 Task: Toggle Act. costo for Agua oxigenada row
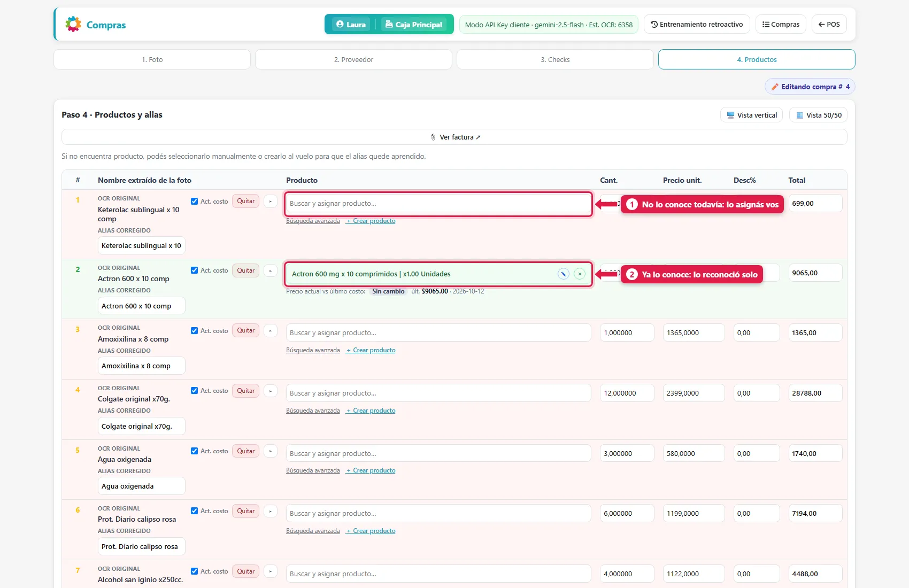pyautogui.click(x=194, y=451)
